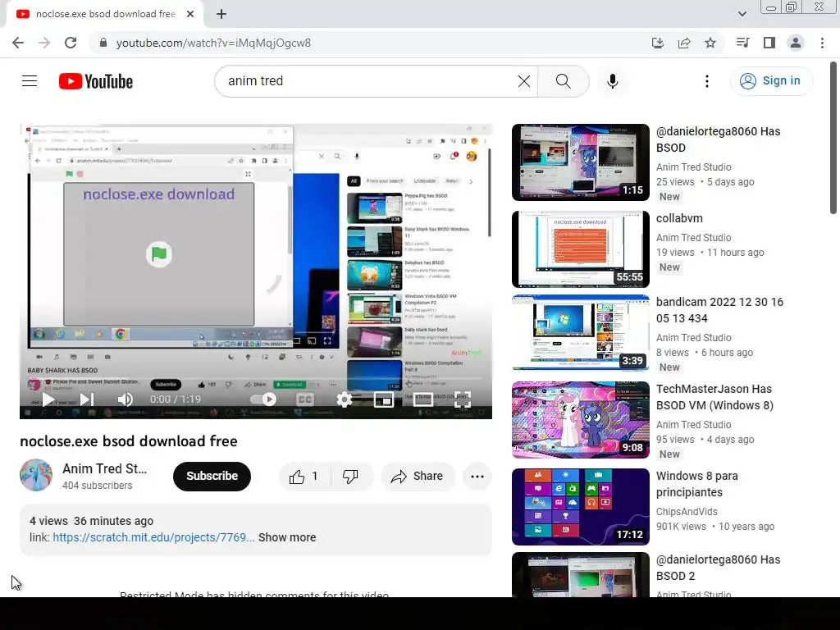840x630 pixels.
Task: Open TechMasterJason Has BSOD VM thumbnail
Action: (581, 420)
